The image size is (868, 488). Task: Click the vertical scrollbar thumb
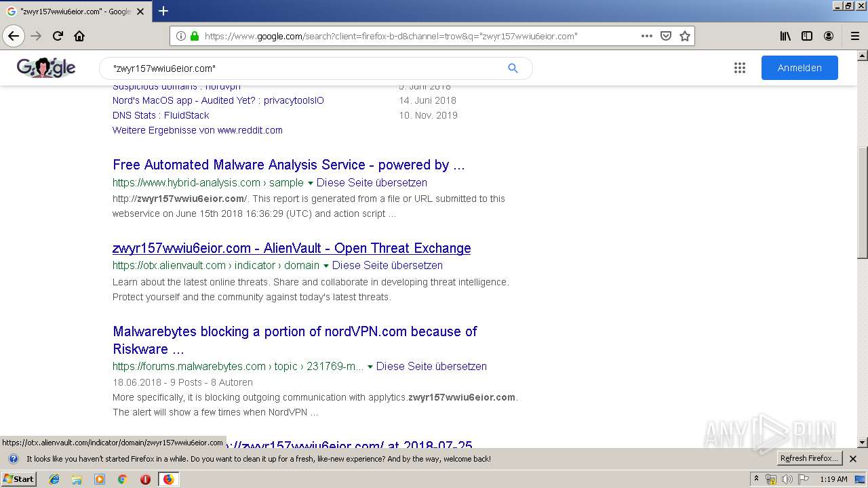863,203
